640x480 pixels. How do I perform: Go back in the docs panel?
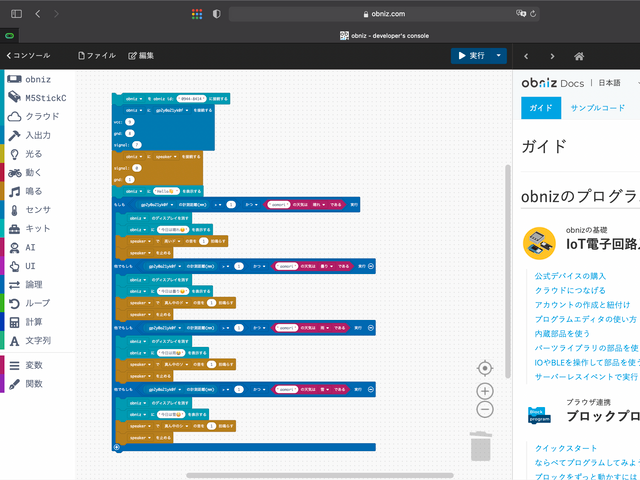[526, 56]
